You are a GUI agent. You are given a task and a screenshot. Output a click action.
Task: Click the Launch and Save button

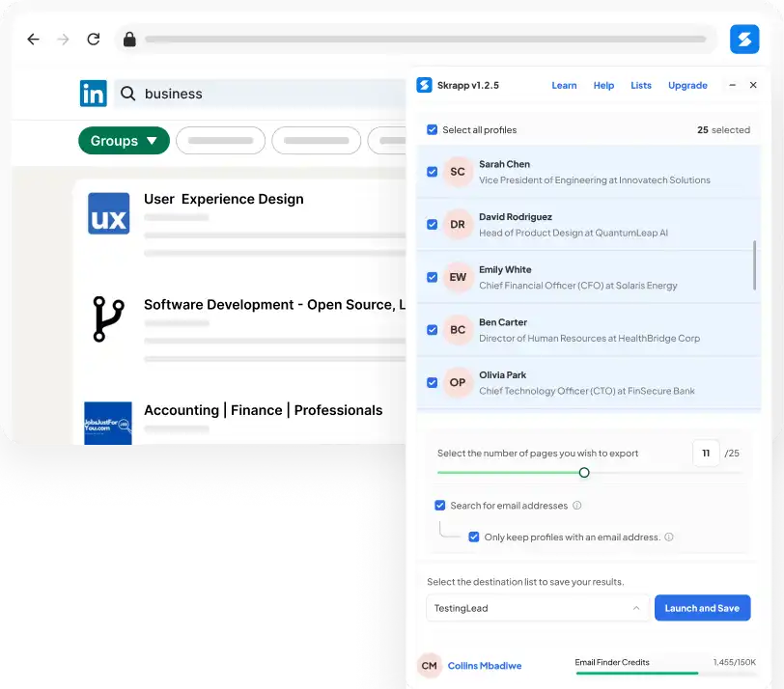702,608
